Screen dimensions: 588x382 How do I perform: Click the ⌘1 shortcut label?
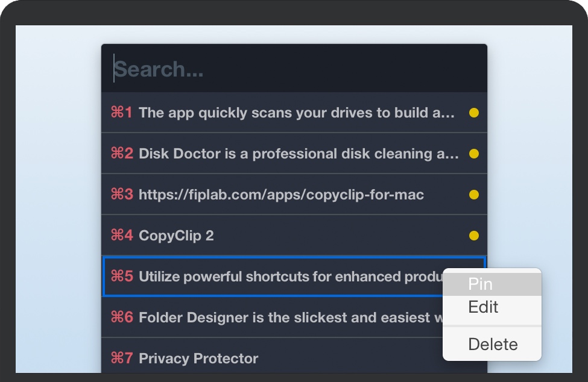pyautogui.click(x=122, y=113)
